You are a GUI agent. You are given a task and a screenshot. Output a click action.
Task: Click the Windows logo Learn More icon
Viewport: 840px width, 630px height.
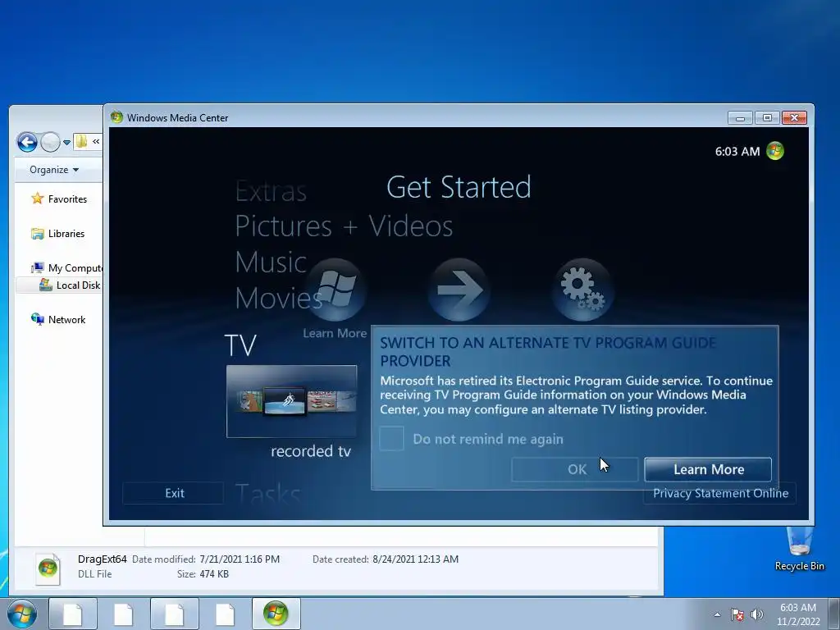[336, 290]
